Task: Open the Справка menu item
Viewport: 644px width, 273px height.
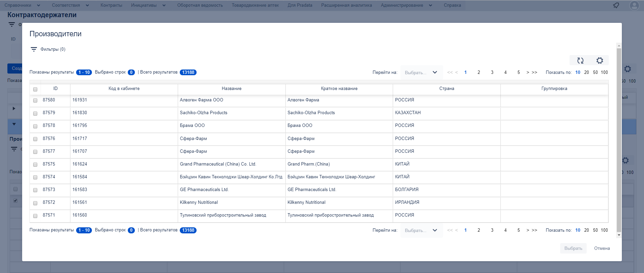Action: [x=452, y=5]
